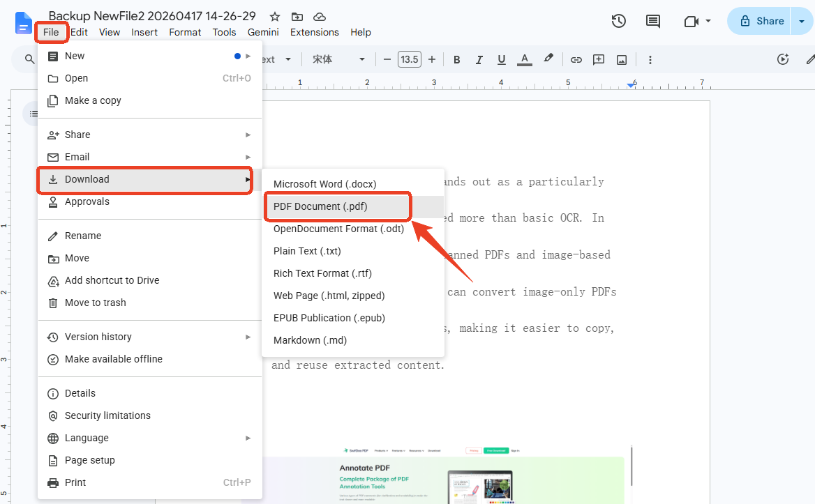Toggle underline formatting
Screen dimensions: 815x504
[502, 60]
